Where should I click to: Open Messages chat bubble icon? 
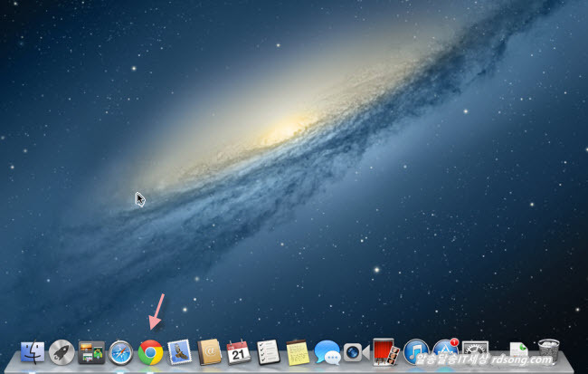click(x=327, y=353)
